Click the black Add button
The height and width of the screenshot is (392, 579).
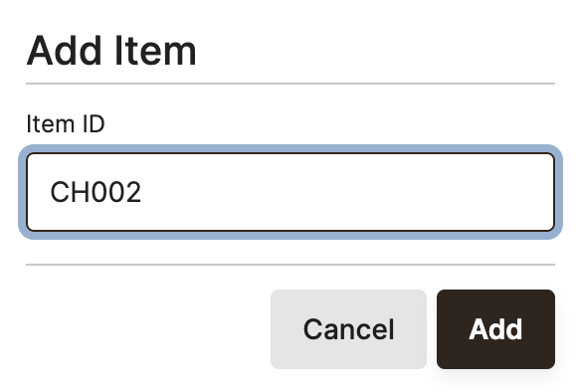click(x=495, y=329)
